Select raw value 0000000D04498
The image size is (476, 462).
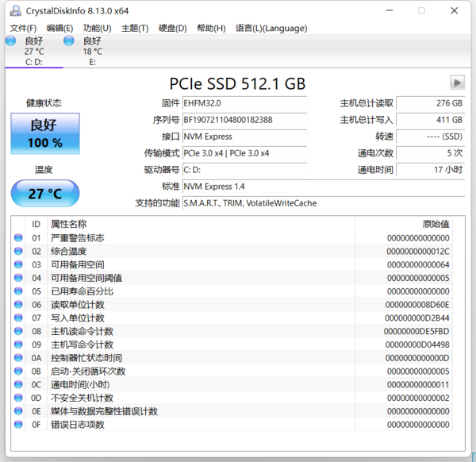(417, 345)
